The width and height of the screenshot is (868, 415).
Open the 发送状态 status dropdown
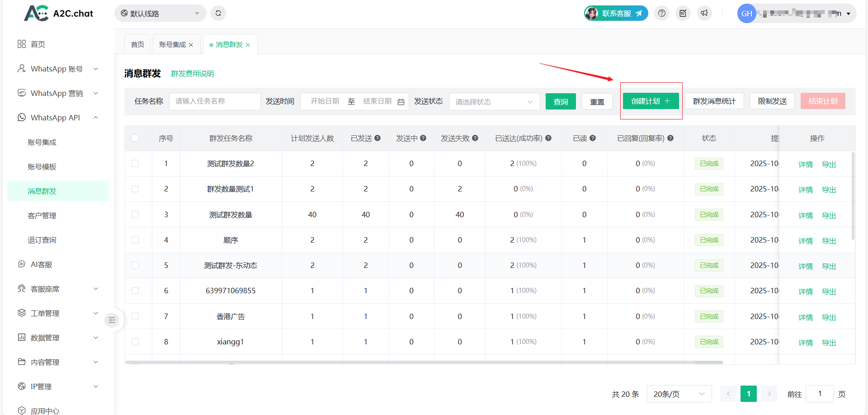tap(494, 102)
